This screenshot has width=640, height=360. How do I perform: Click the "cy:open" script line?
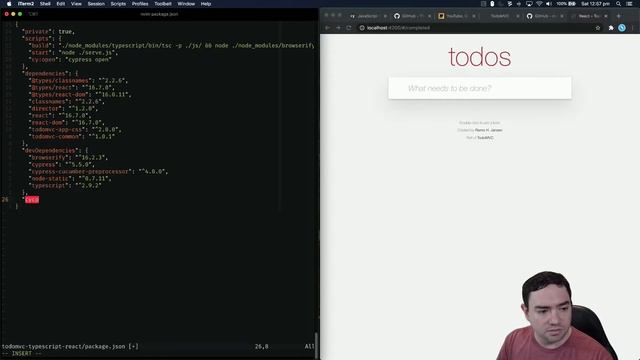tap(70, 60)
